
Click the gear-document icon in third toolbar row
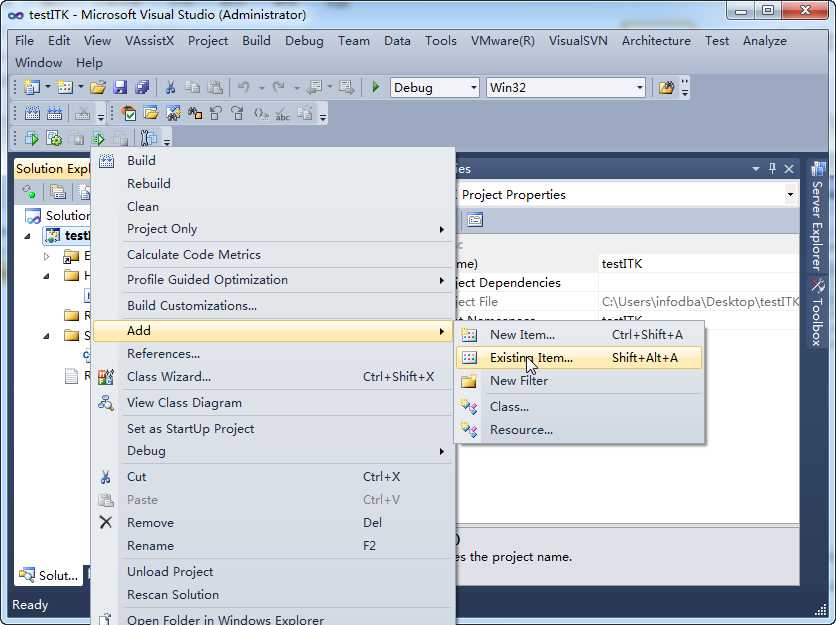point(54,139)
